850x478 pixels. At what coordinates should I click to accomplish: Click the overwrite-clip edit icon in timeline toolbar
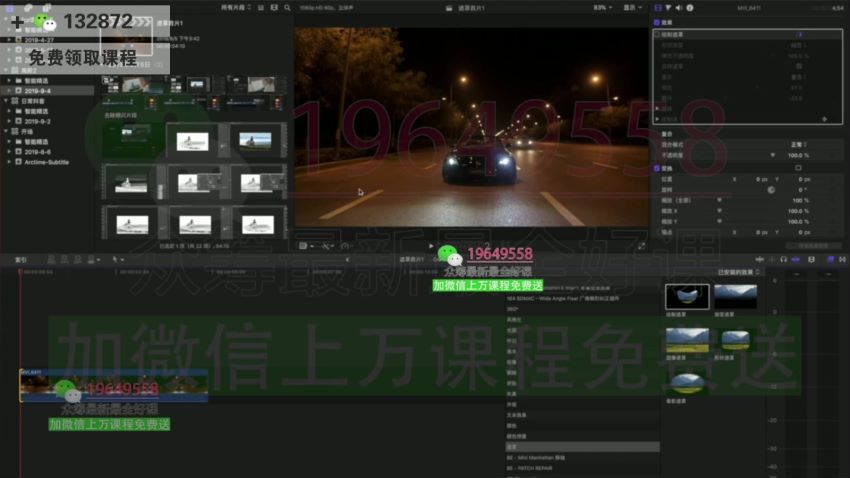click(x=92, y=260)
